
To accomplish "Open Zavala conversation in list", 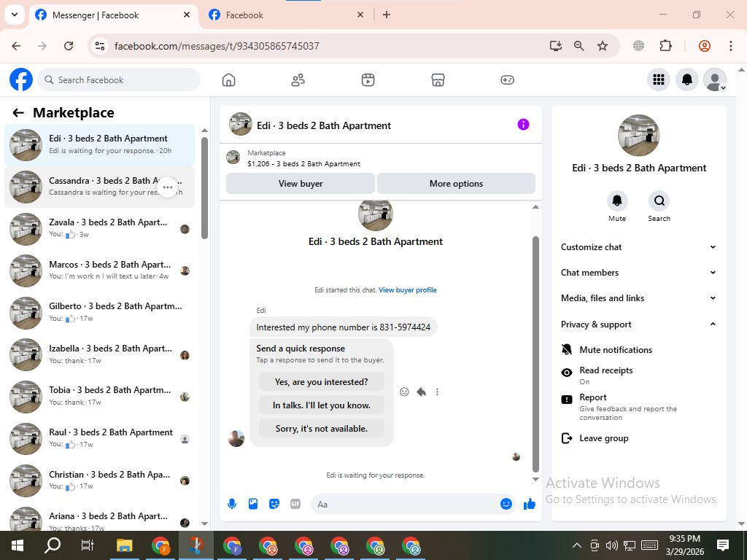I will 99,228.
